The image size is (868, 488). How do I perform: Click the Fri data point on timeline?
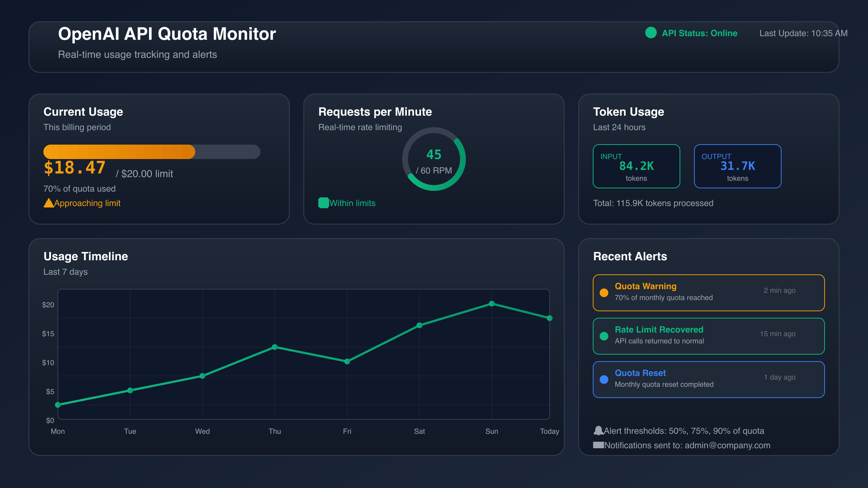click(347, 361)
